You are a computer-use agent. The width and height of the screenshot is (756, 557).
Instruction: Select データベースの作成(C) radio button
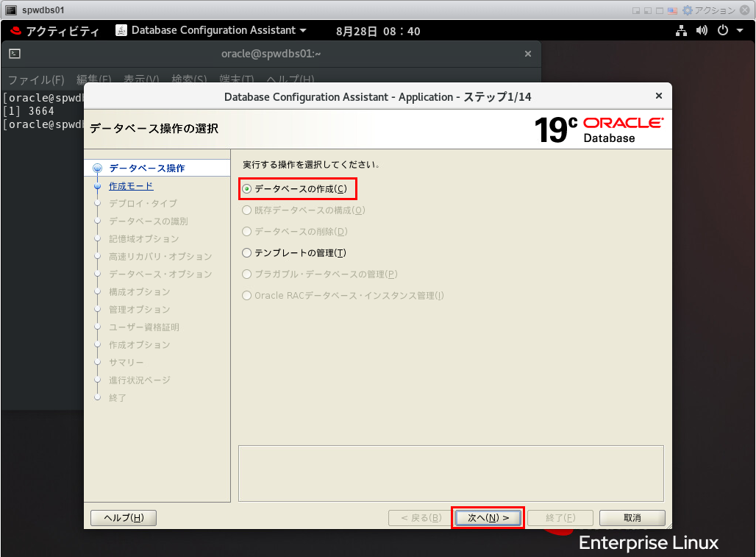[247, 188]
